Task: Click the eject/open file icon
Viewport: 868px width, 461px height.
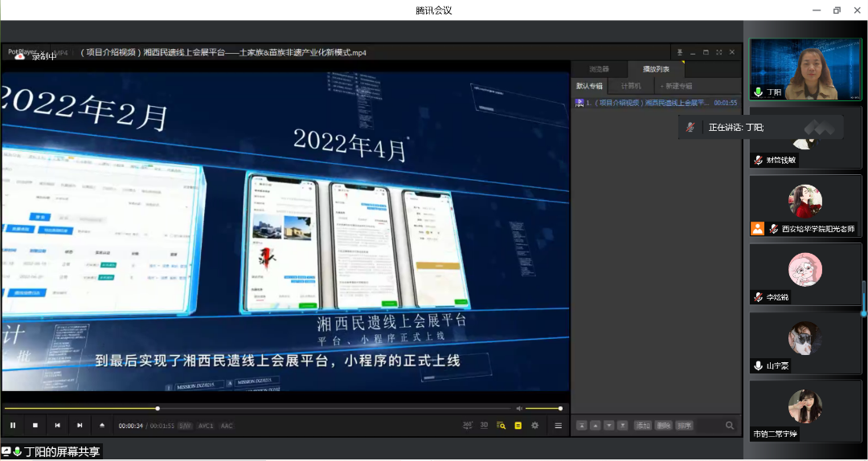Action: 102,425
